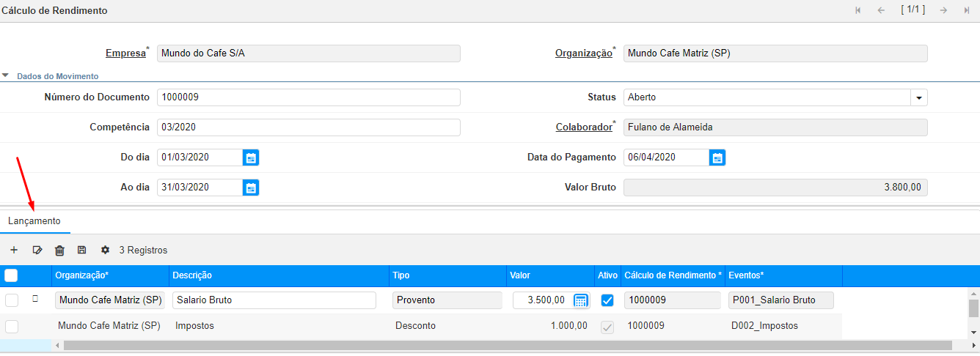Open calendar picker for Do dia
The width and height of the screenshot is (980, 356).
(x=251, y=157)
